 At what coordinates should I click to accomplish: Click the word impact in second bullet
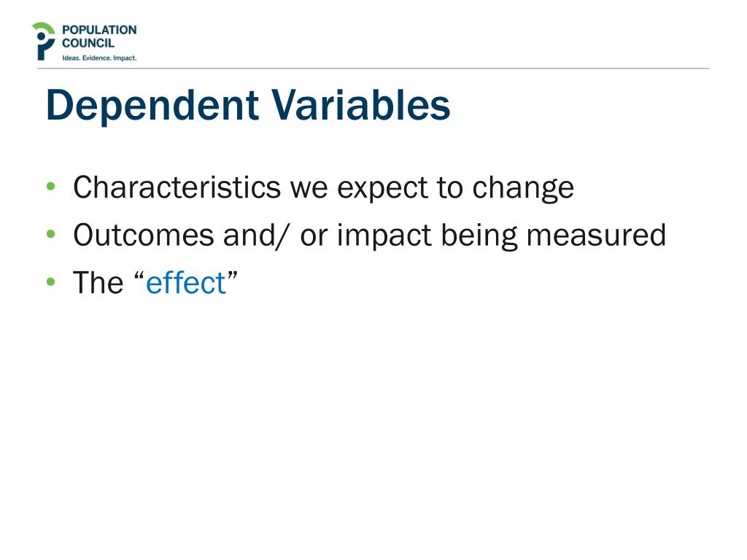384,236
